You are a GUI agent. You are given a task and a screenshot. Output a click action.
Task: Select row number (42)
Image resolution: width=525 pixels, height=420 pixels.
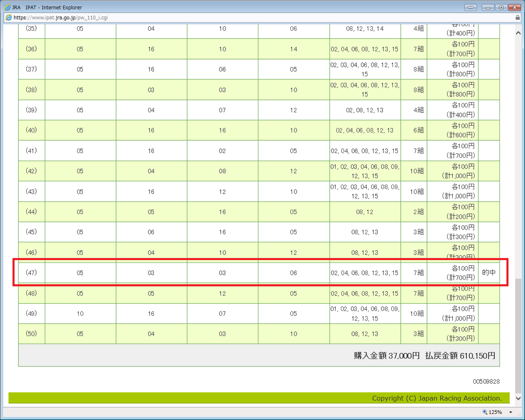(x=32, y=171)
